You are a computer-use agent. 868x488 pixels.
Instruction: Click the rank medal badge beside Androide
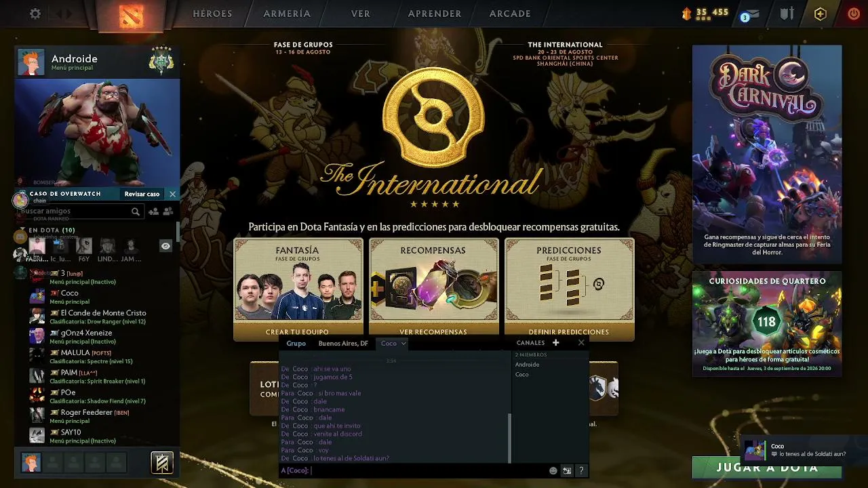pyautogui.click(x=161, y=61)
